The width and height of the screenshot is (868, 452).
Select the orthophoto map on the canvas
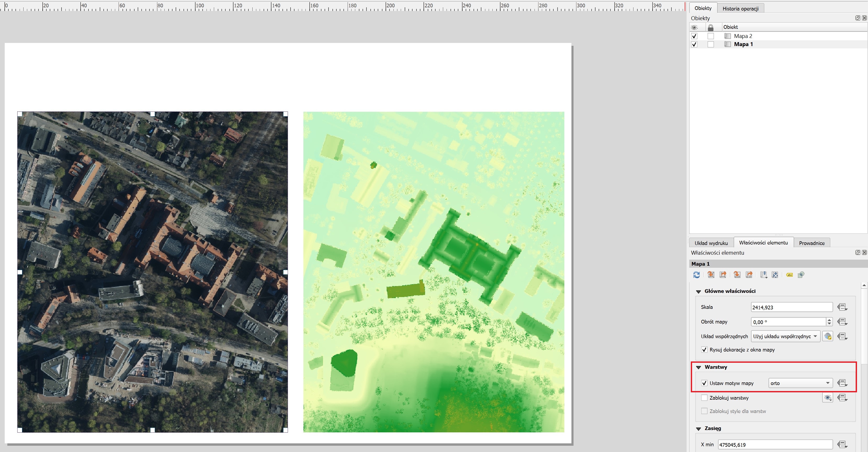pyautogui.click(x=152, y=272)
